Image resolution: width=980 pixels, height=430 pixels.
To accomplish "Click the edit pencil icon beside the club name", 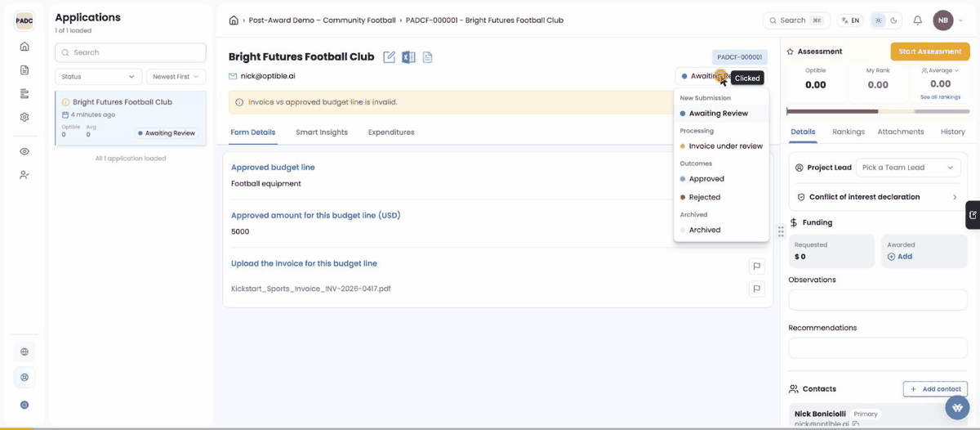I will pyautogui.click(x=390, y=57).
